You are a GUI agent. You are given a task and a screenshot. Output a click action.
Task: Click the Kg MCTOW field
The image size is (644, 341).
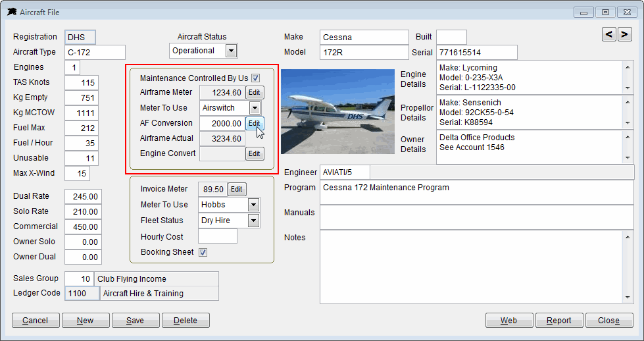[82, 113]
